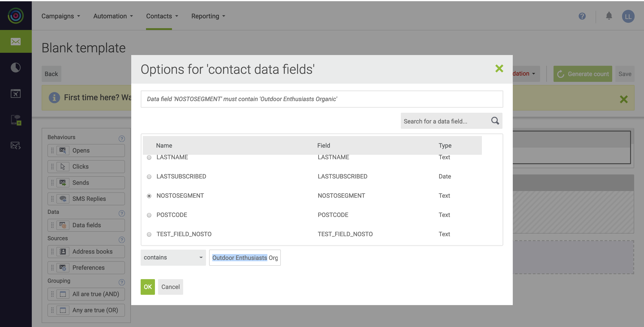Screen dimensions: 644x327
Task: Expand the Contacts menu
Action: pos(162,16)
